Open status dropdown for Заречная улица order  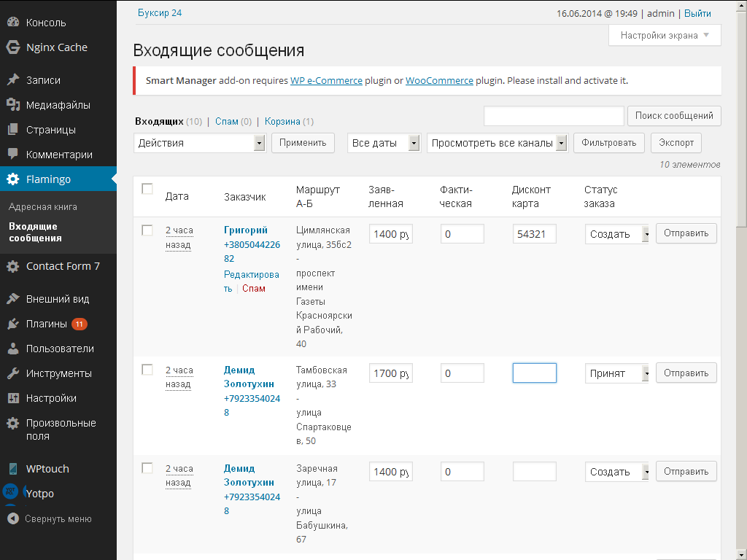tap(617, 472)
